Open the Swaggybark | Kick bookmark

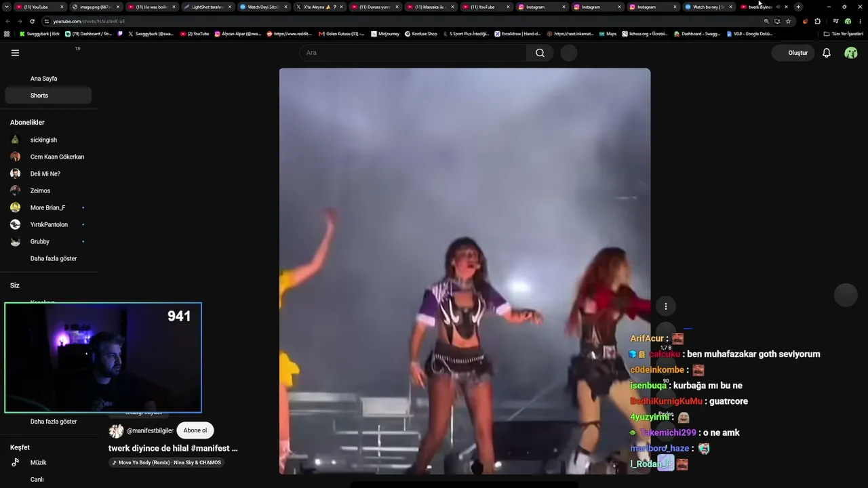[40, 33]
